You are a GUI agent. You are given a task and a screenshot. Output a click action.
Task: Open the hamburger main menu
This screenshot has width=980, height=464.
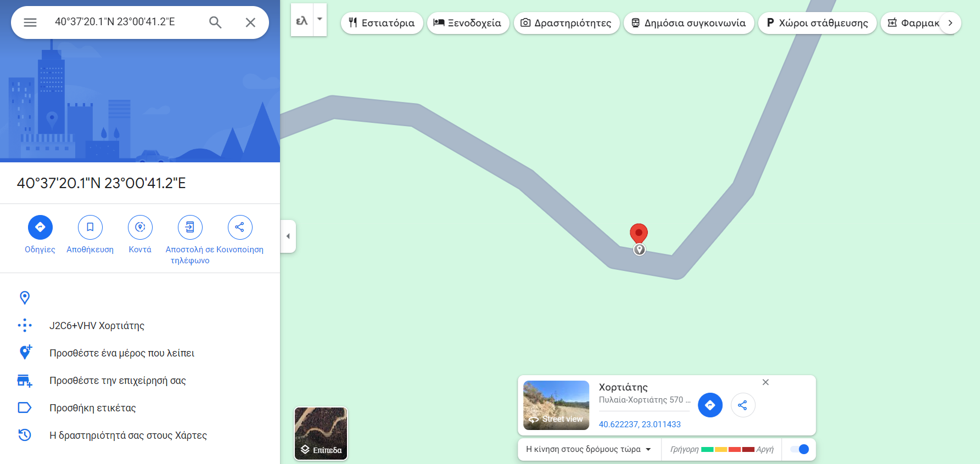(30, 22)
